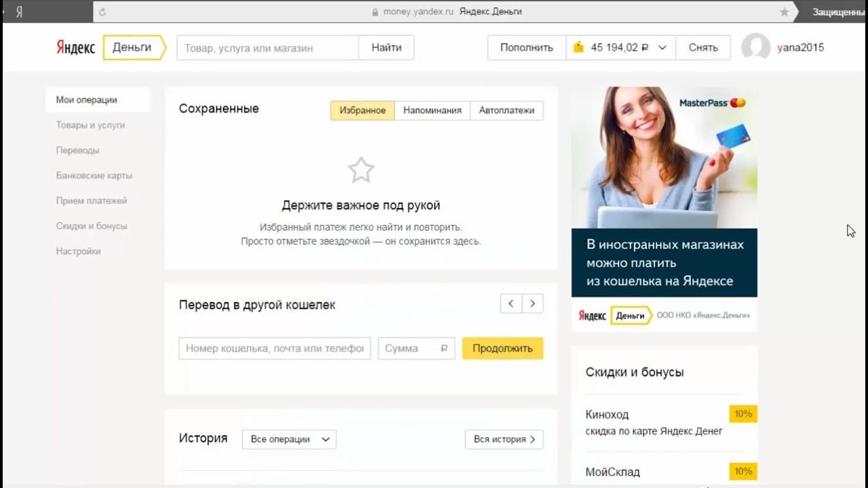This screenshot has width=868, height=488.
Task: Click the Yandex logo in the header
Action: tap(75, 48)
